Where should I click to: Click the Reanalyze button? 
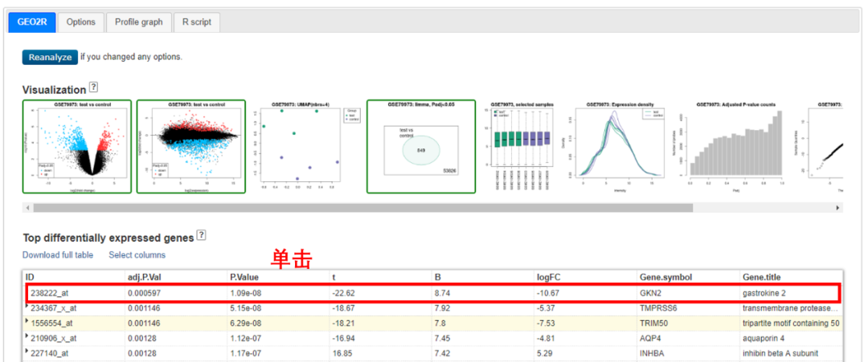50,57
